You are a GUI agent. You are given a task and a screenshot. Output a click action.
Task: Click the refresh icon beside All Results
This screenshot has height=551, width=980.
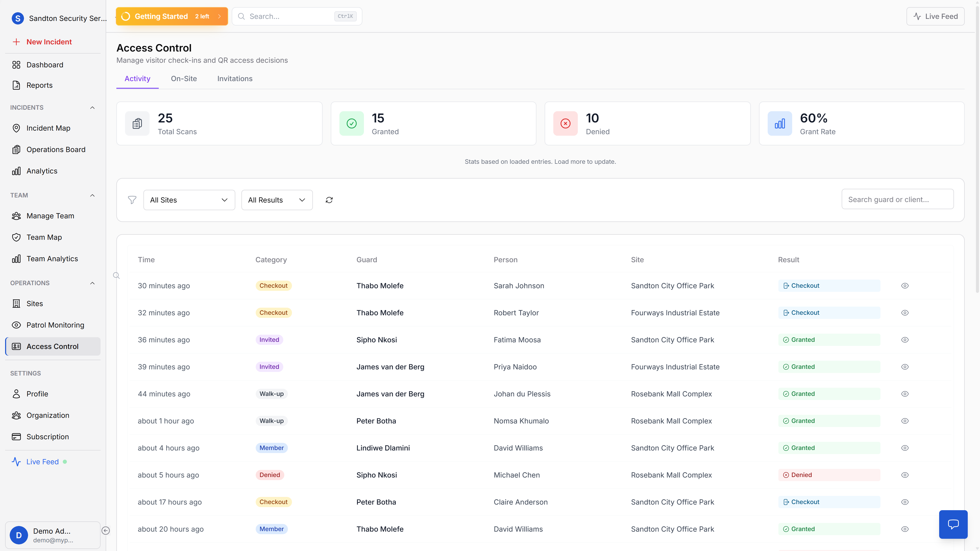pos(329,200)
